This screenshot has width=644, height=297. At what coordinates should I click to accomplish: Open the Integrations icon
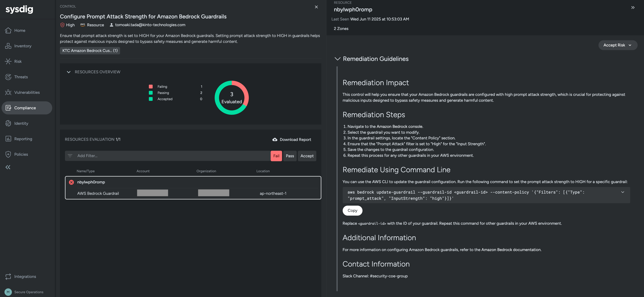click(x=8, y=277)
